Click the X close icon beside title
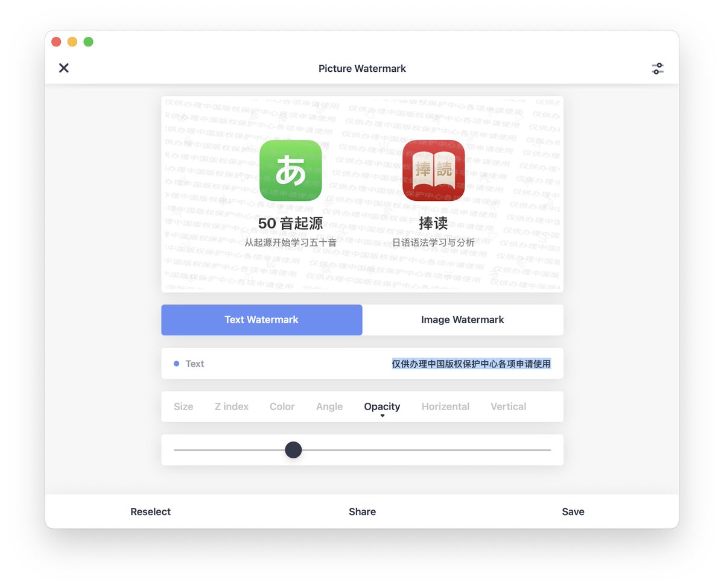 (64, 68)
